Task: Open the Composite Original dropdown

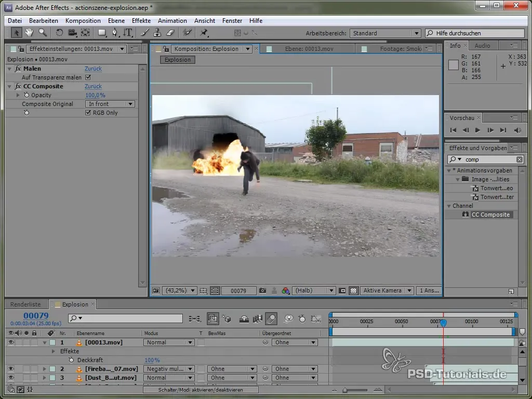Action: [x=111, y=104]
